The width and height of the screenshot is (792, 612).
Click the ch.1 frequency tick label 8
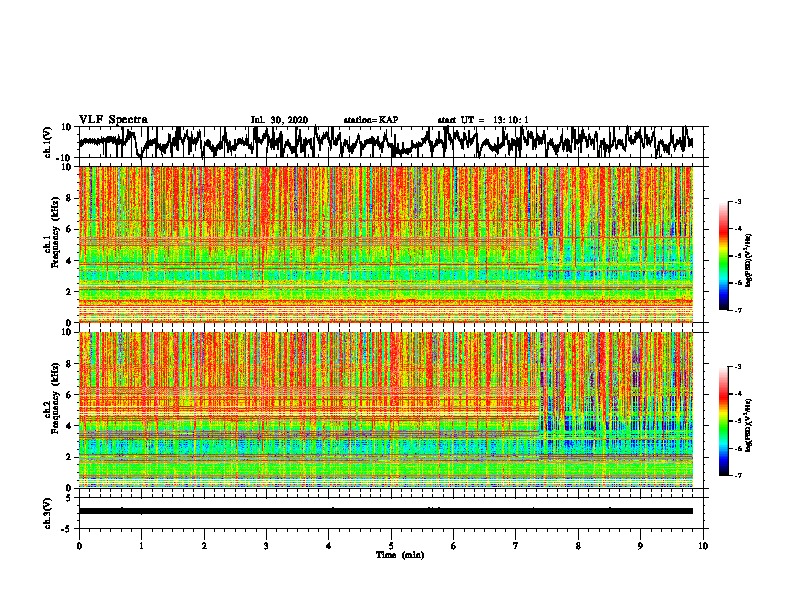[x=69, y=198]
